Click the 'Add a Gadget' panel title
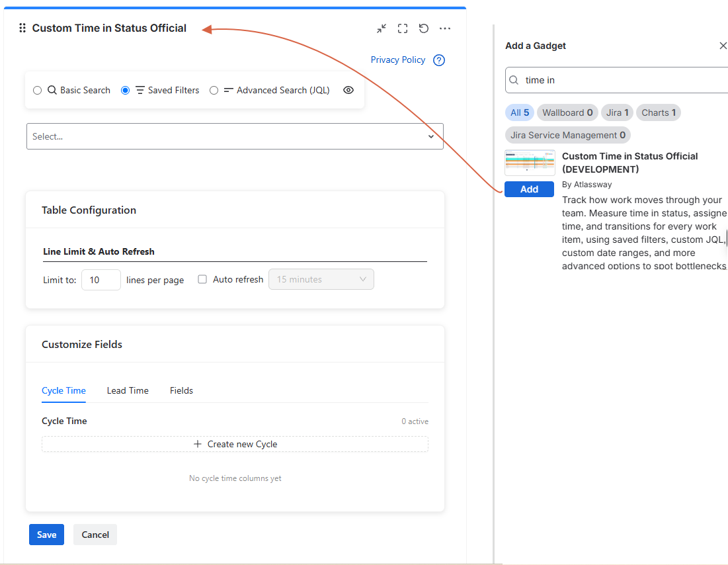Screen dimensions: 728x565 coord(536,46)
